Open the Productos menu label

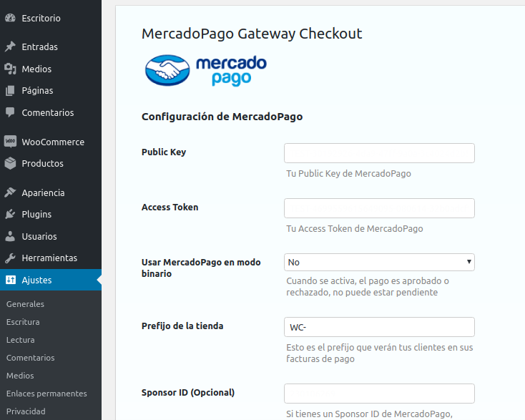(x=42, y=163)
